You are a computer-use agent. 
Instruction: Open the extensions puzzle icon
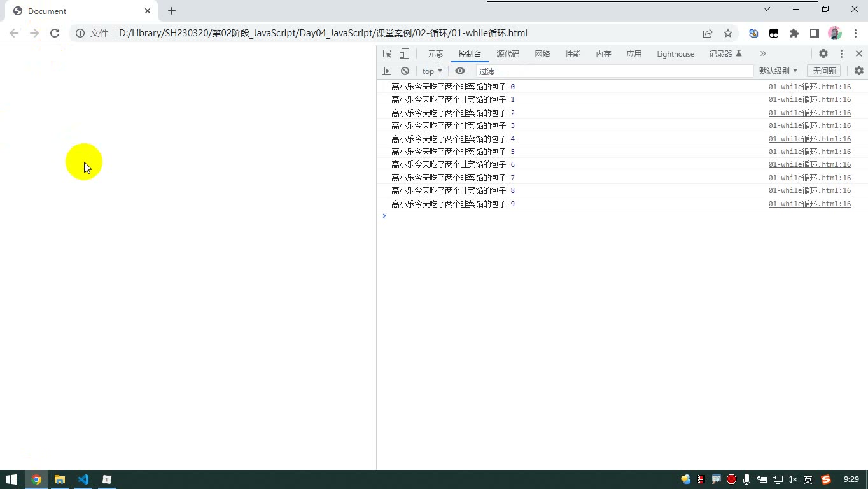(794, 33)
